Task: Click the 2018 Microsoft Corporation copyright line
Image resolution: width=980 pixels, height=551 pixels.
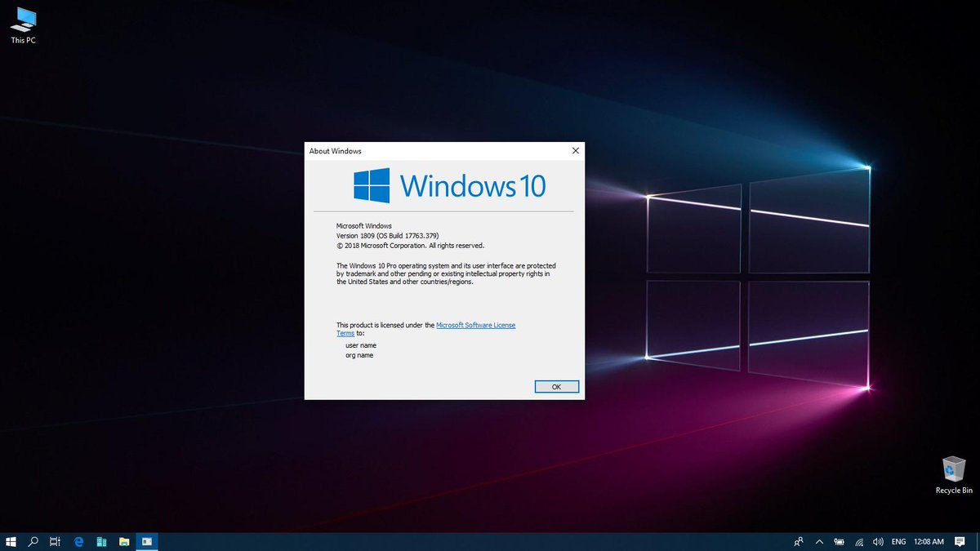Action: [410, 245]
